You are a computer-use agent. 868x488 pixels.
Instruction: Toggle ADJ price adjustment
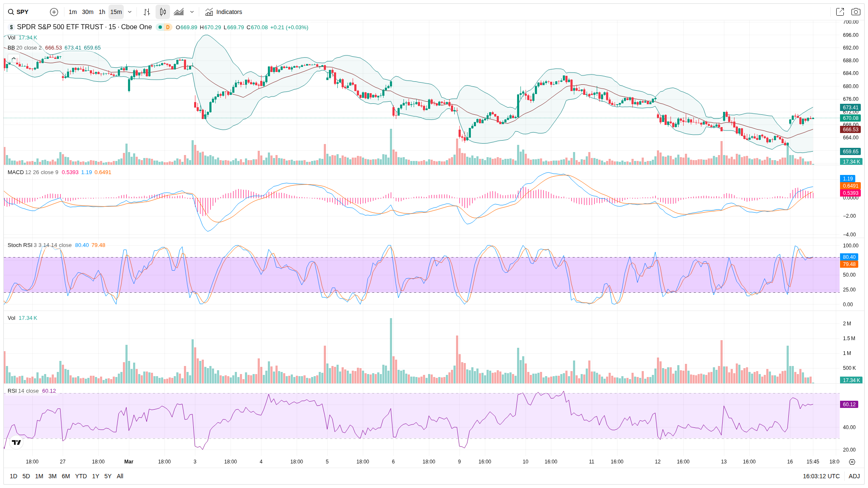854,476
